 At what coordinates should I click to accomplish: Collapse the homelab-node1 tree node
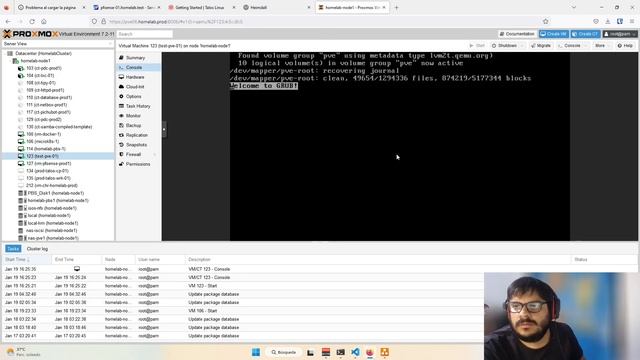[x=10, y=61]
